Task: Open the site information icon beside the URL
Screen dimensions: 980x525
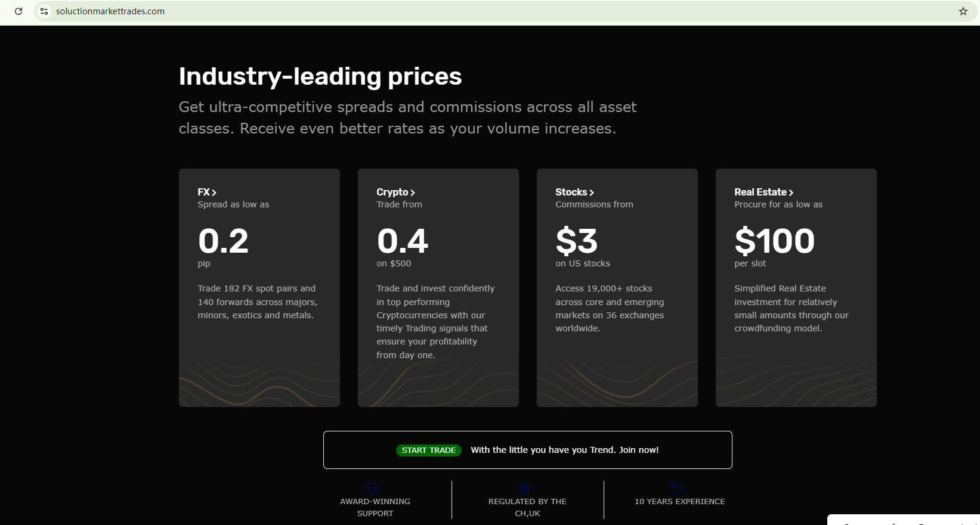Action: coord(44,11)
